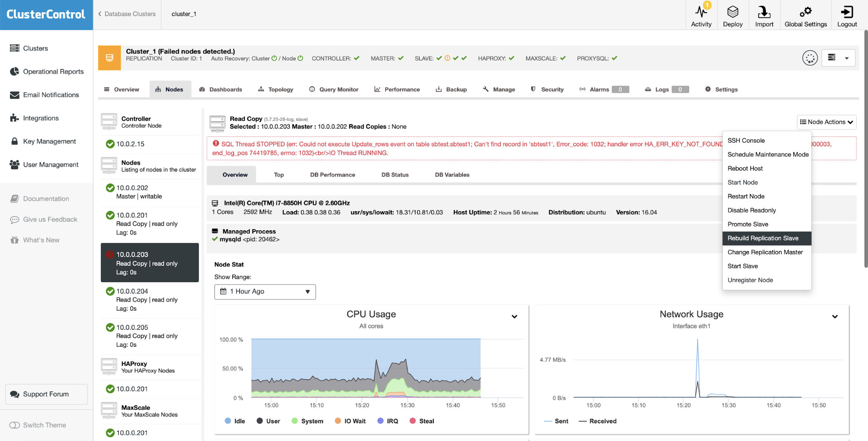Click red error icon in SQL Thread alert
Viewport: 868px width, 441px height.
[x=216, y=143]
